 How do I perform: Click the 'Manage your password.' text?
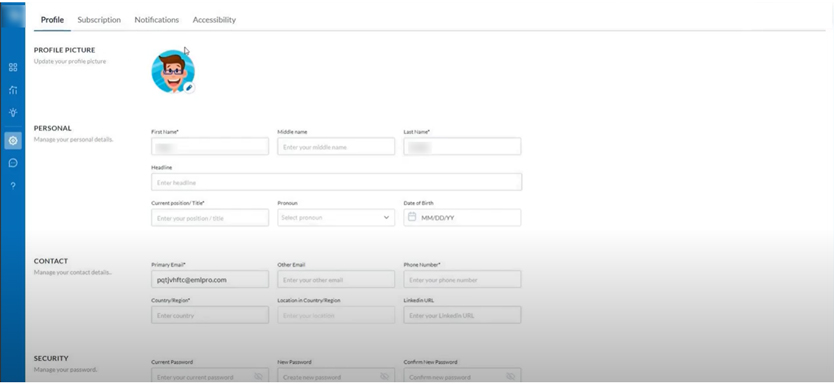(65, 370)
